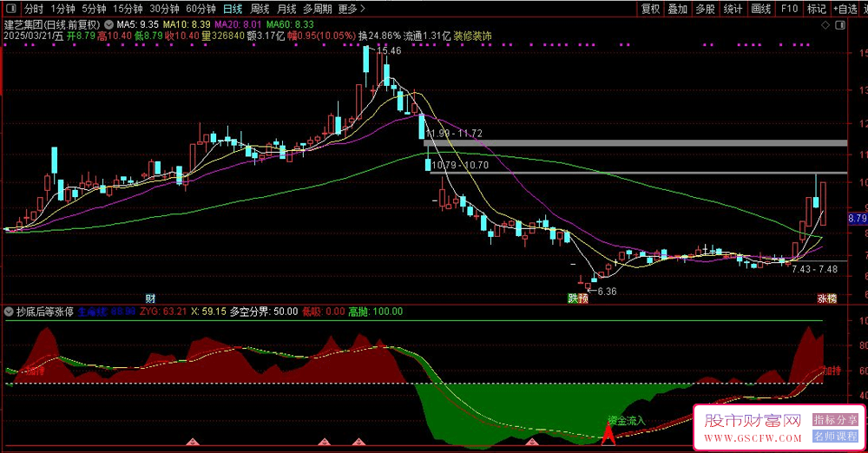Click the 额3.17亿 amount value

[266, 36]
